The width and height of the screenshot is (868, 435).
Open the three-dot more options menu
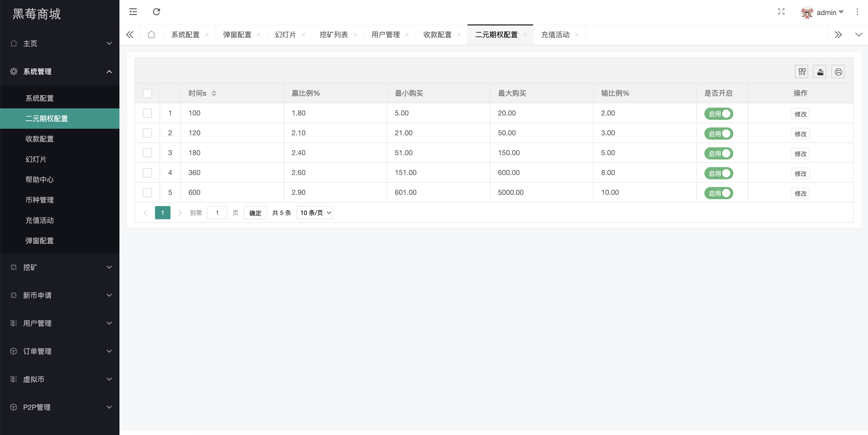[857, 12]
